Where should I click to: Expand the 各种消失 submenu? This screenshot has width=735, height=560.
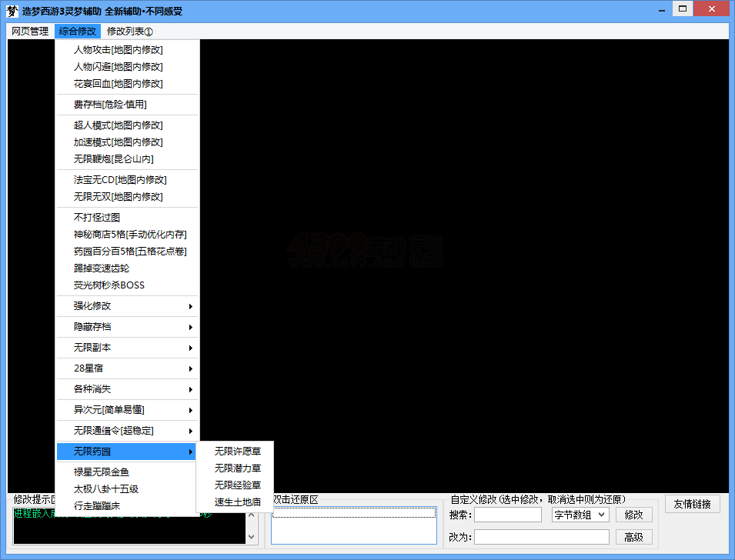coord(128,389)
